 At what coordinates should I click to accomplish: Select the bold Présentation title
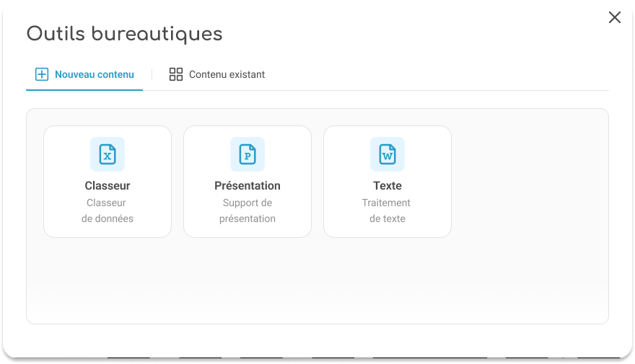248,185
